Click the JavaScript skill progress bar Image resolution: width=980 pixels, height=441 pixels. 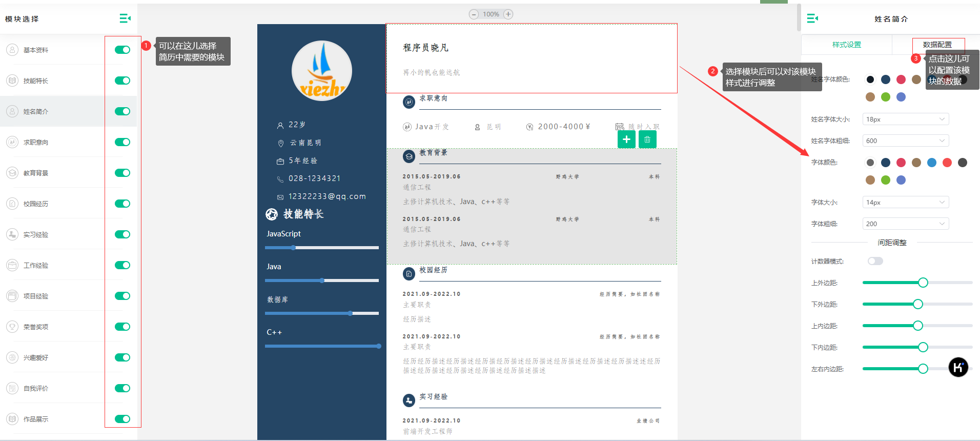click(x=322, y=248)
